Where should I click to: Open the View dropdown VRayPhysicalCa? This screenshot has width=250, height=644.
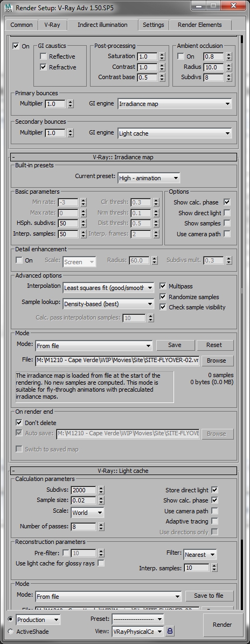point(138,631)
